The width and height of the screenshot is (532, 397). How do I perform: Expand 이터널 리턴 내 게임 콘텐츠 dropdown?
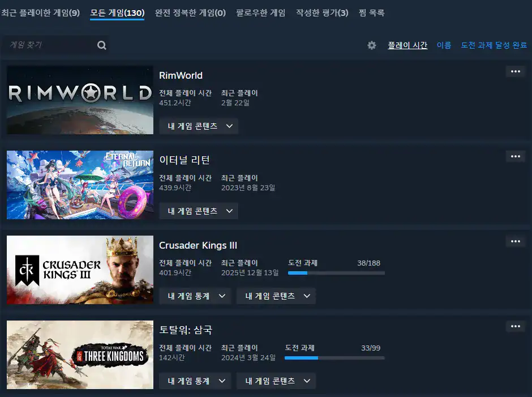[x=199, y=211]
